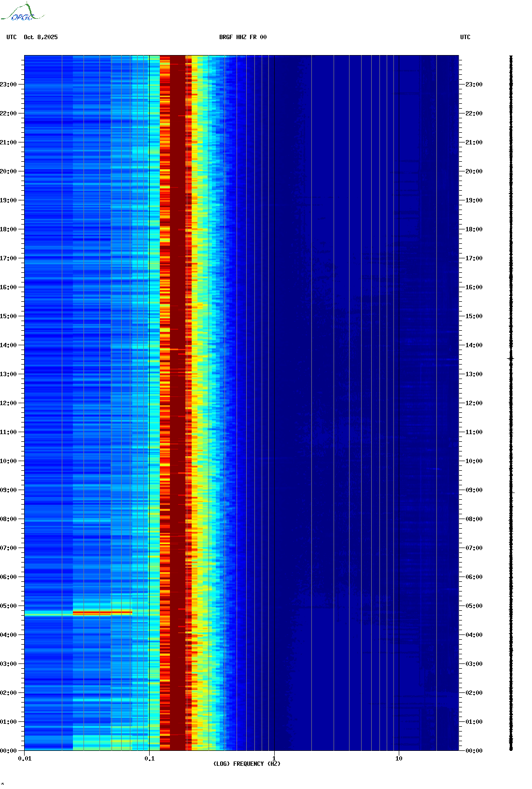Click the 1 Hz frequency axis label
The width and height of the screenshot is (532, 789).
274,759
